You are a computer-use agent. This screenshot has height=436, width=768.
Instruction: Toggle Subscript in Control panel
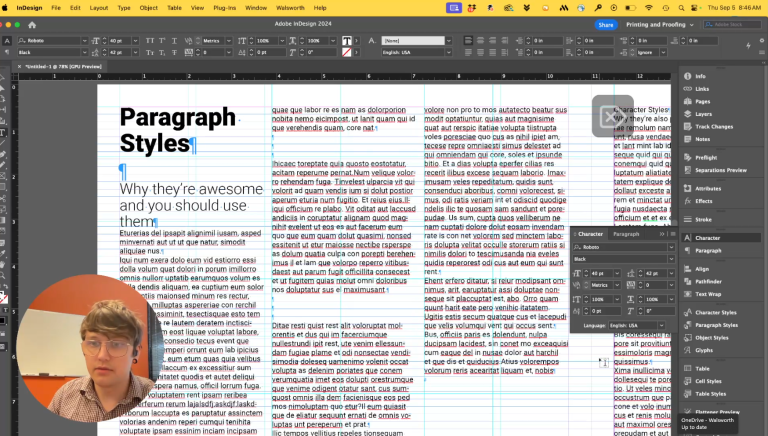[x=162, y=52]
